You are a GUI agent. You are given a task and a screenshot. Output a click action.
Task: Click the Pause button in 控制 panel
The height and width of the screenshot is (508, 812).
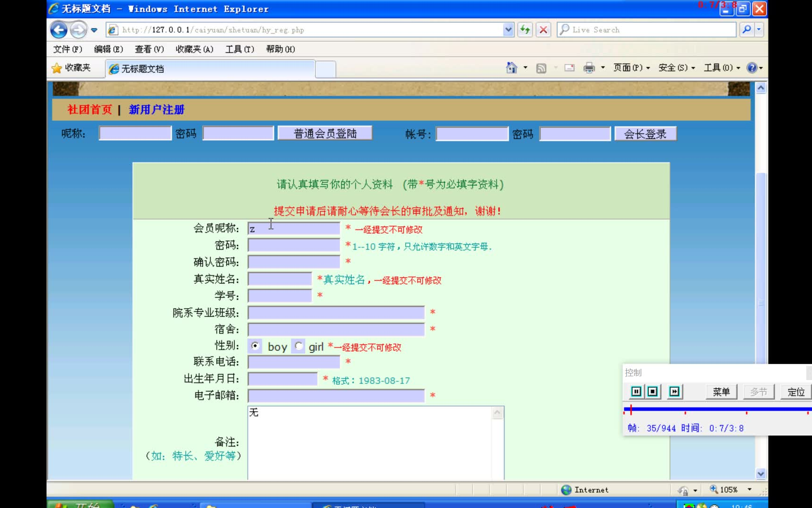pyautogui.click(x=636, y=391)
